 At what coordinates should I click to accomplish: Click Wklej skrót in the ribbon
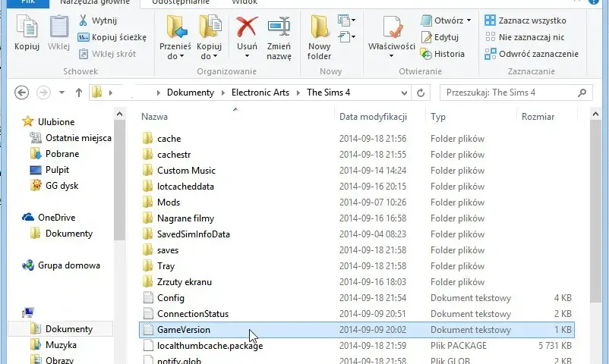[107, 54]
